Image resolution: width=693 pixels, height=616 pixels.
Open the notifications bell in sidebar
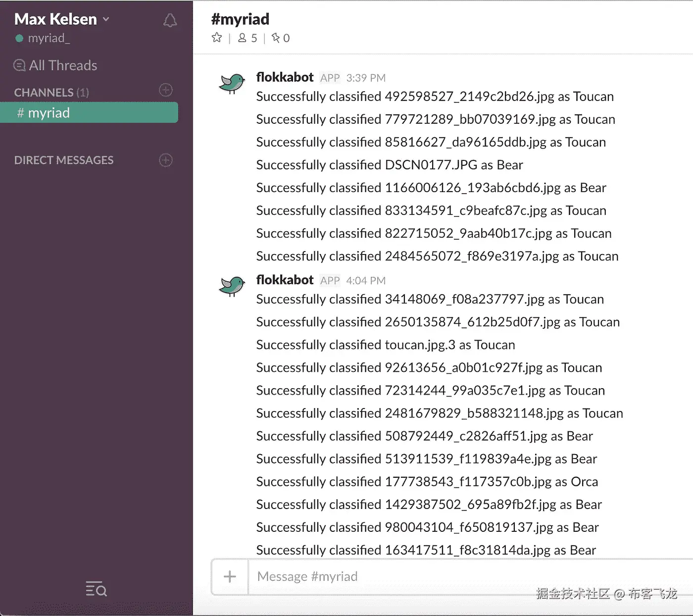pos(170,20)
